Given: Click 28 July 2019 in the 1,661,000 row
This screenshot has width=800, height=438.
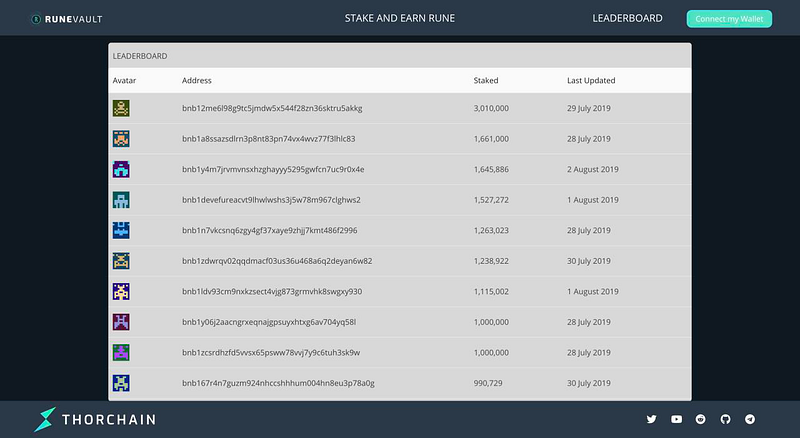Looking at the screenshot, I should [x=589, y=139].
